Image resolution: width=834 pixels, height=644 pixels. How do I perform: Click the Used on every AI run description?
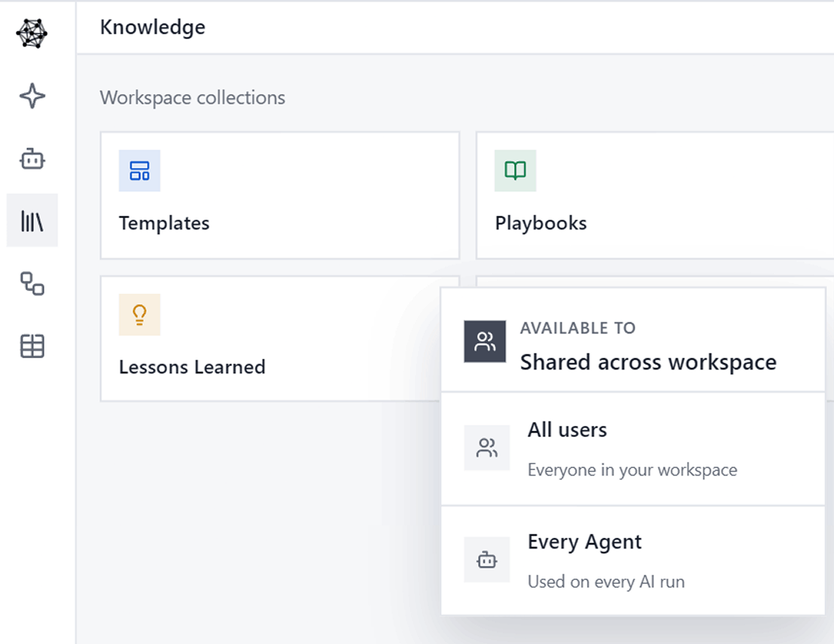click(x=607, y=582)
